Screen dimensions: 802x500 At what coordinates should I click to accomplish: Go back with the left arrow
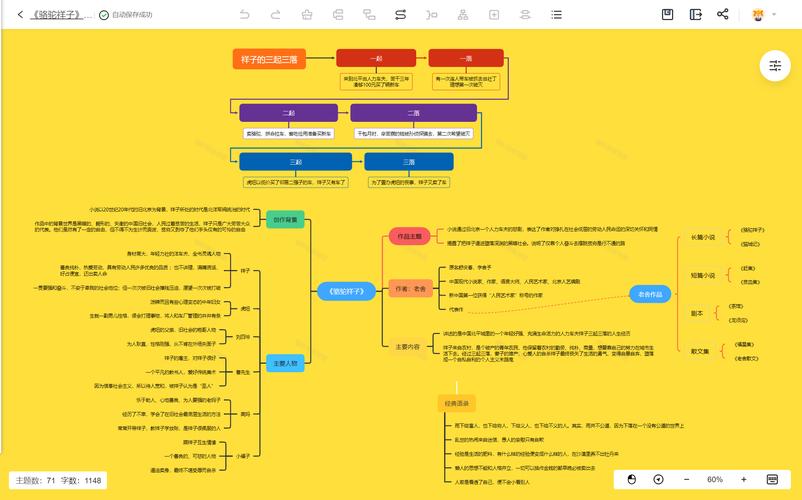point(20,14)
